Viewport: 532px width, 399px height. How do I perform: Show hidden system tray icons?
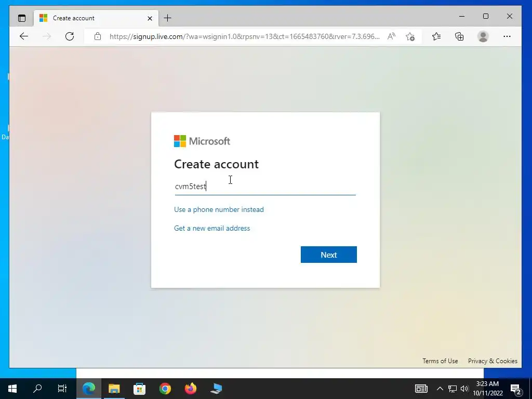click(x=440, y=389)
